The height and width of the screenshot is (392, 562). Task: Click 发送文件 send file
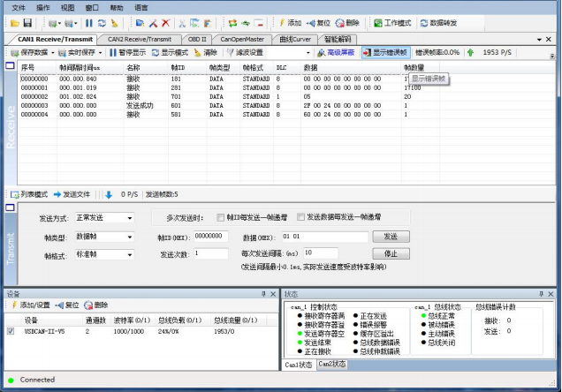coord(72,194)
